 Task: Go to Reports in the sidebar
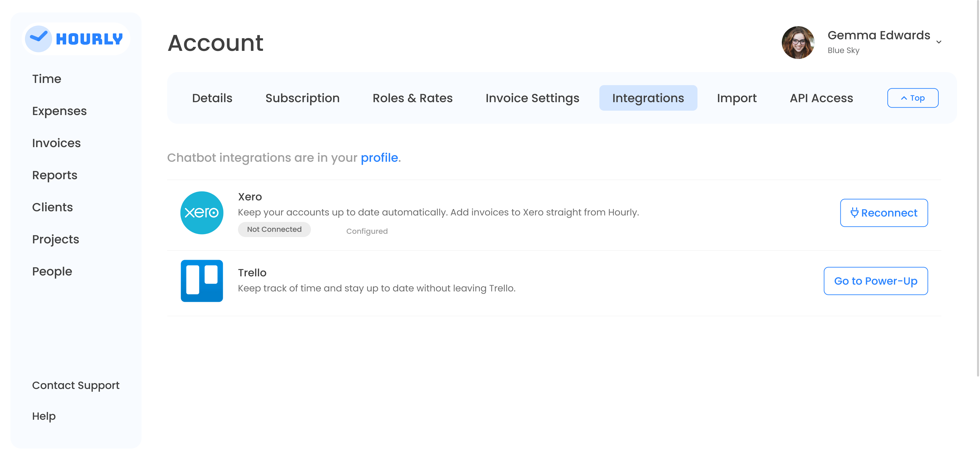[x=54, y=175]
